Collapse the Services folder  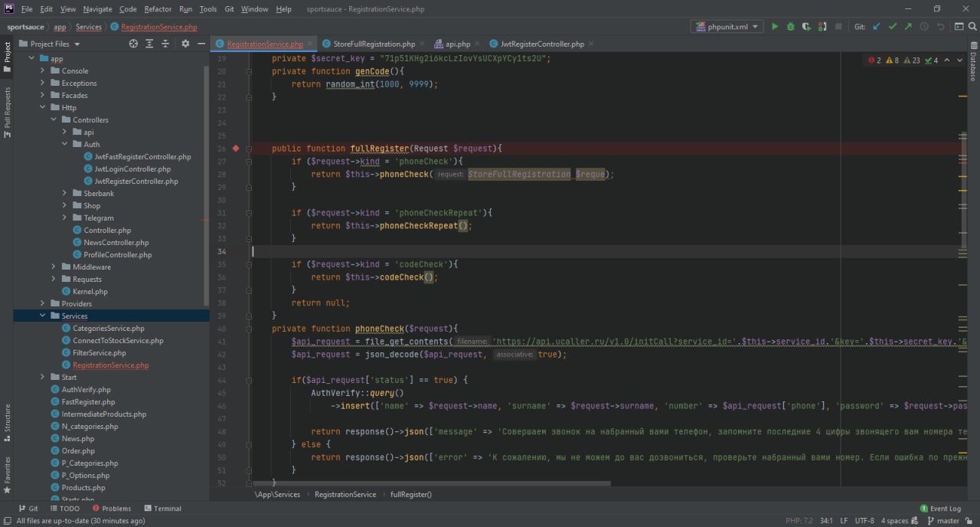tap(43, 316)
